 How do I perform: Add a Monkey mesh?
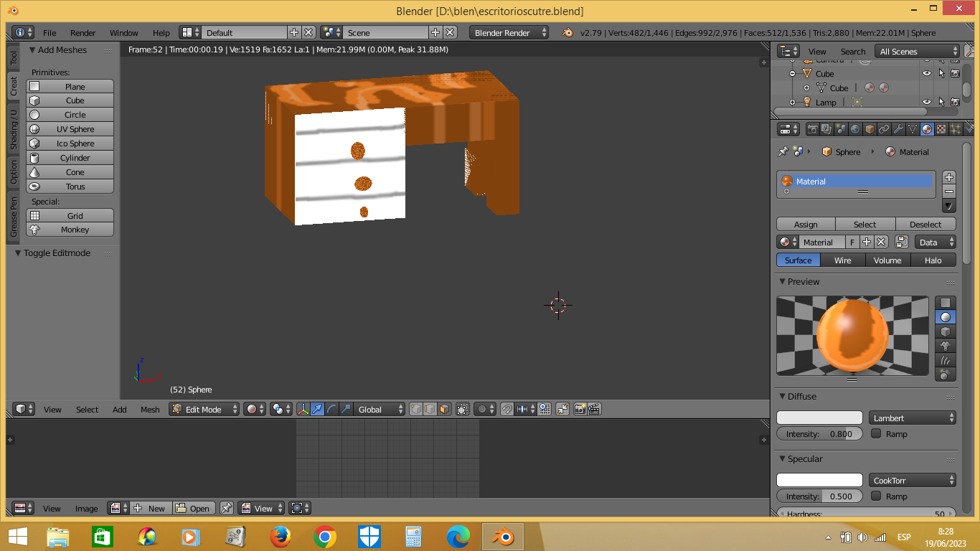tap(70, 230)
